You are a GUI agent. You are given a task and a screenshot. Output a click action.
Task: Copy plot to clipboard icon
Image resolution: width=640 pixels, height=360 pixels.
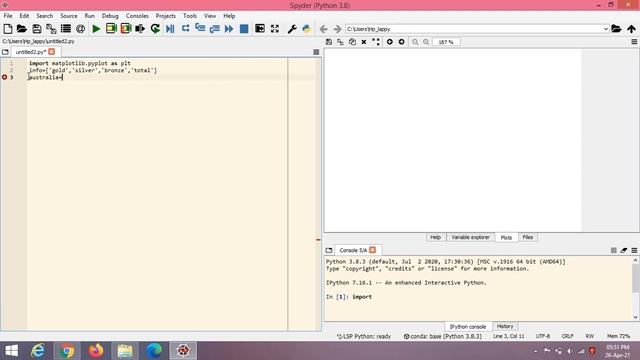pyautogui.click(x=352, y=42)
